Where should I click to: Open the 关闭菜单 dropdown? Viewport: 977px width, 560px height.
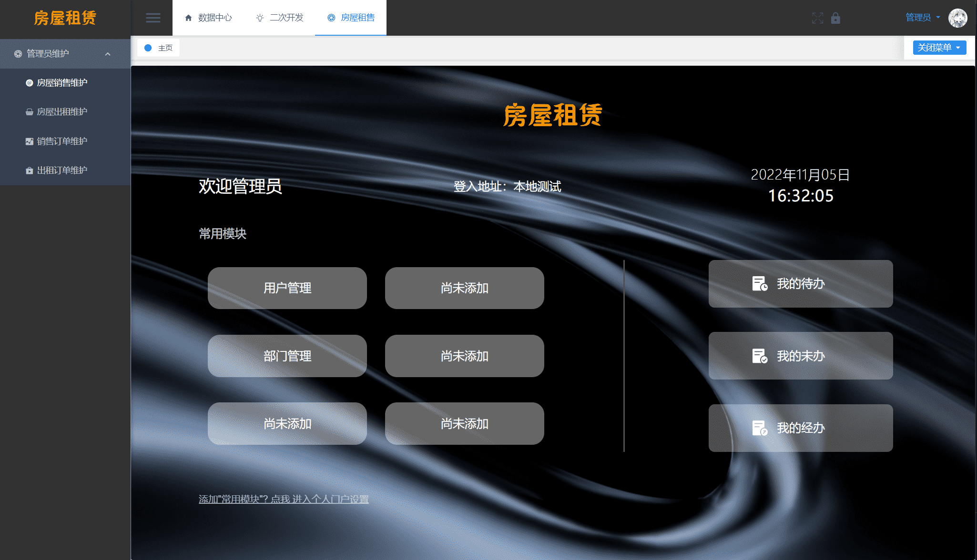(x=938, y=48)
